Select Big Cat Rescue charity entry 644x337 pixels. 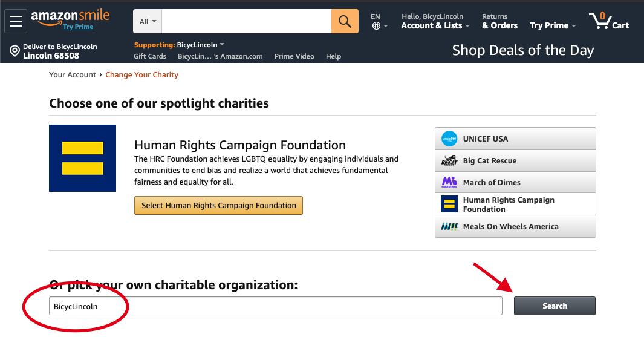point(515,161)
